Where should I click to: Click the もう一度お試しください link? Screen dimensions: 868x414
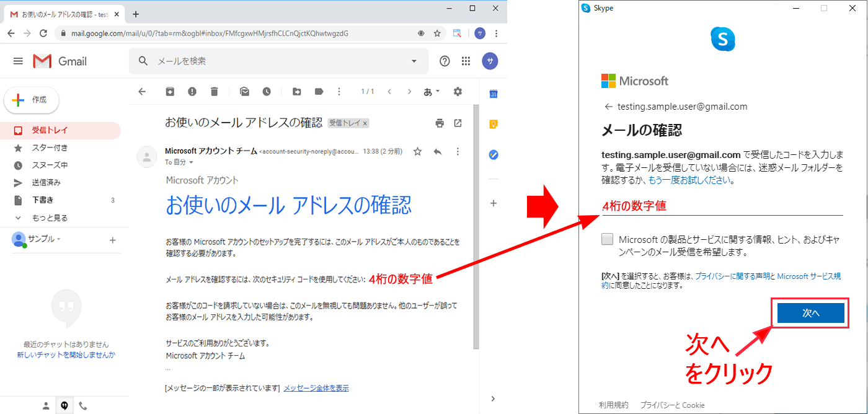click(689, 180)
